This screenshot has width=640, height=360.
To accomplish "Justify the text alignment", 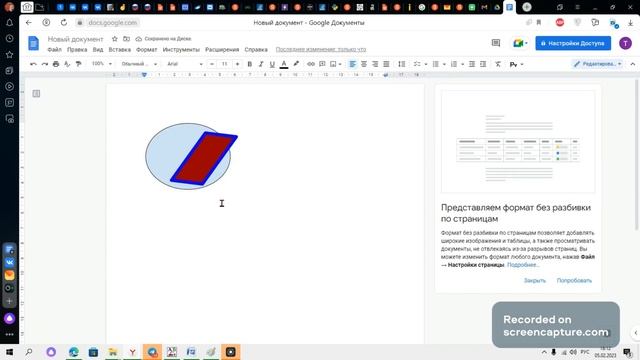I will pyautogui.click(x=386, y=64).
